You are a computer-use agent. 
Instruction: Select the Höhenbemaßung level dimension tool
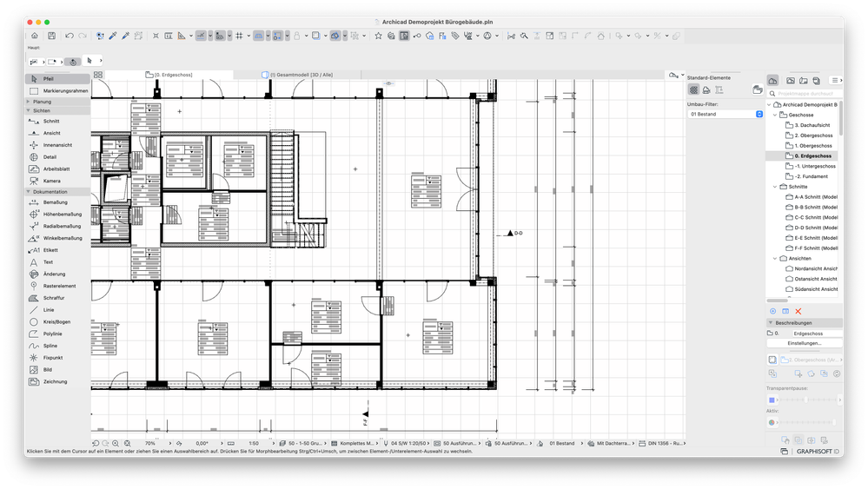coord(58,214)
